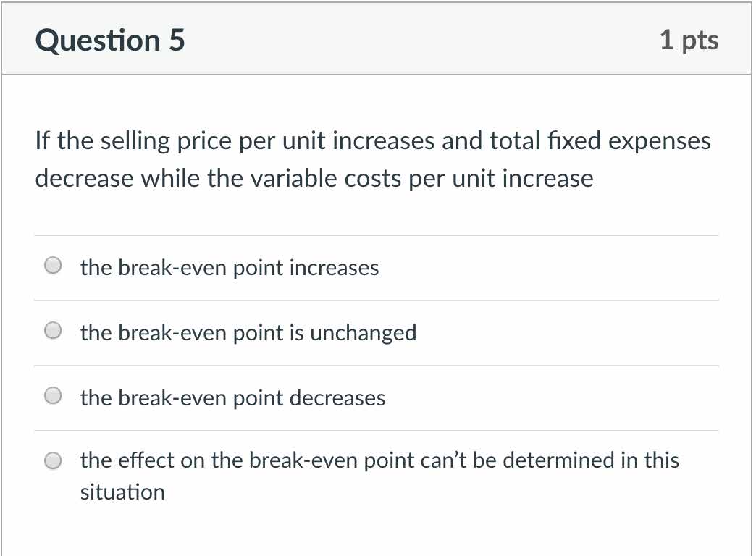Click the answer text "the break-even point is unchanged"

[x=248, y=333]
